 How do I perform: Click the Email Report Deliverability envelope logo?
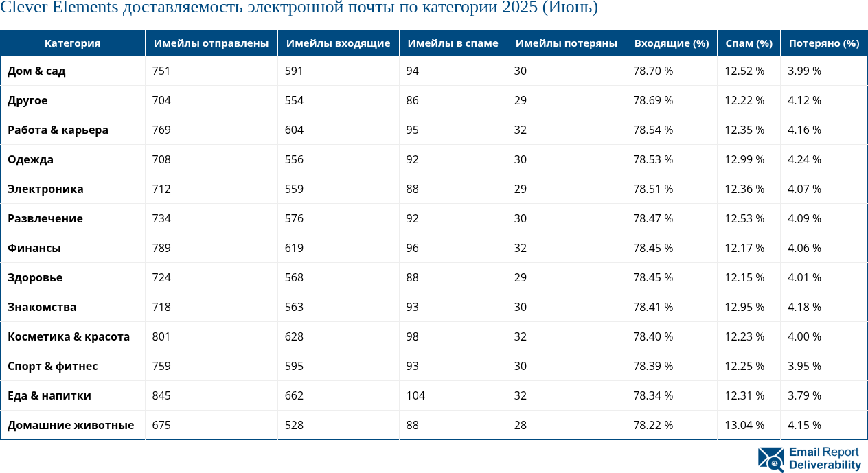[770, 459]
